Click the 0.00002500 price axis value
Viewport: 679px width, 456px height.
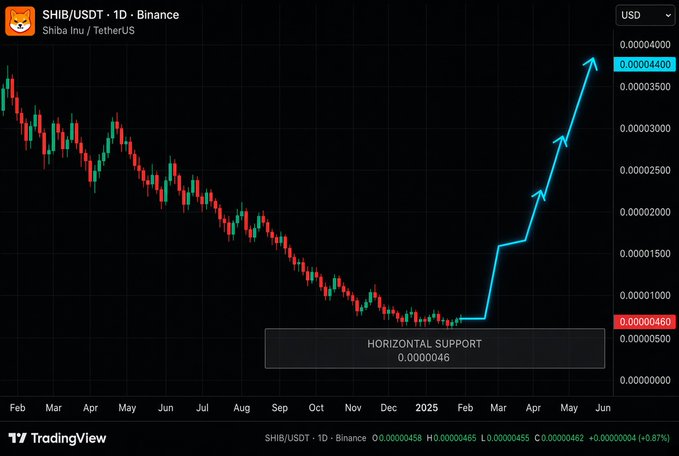click(x=645, y=170)
